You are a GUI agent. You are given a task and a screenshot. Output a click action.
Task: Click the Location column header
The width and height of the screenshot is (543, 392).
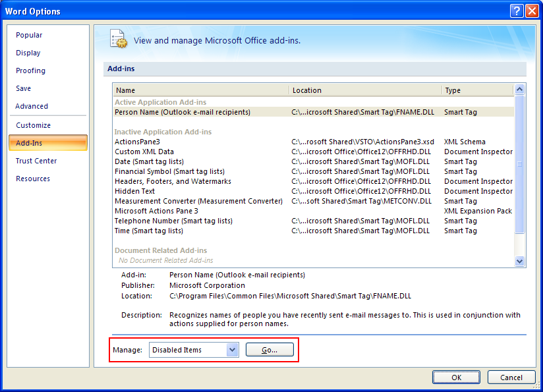click(365, 90)
